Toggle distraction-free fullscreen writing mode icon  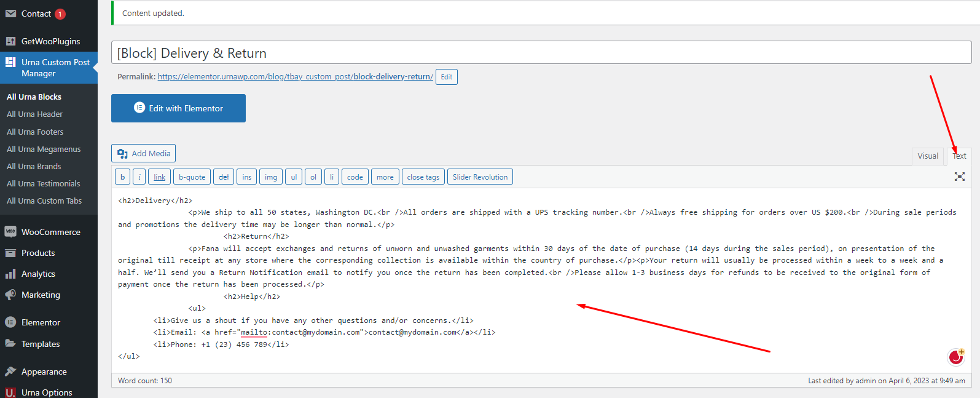(x=960, y=177)
